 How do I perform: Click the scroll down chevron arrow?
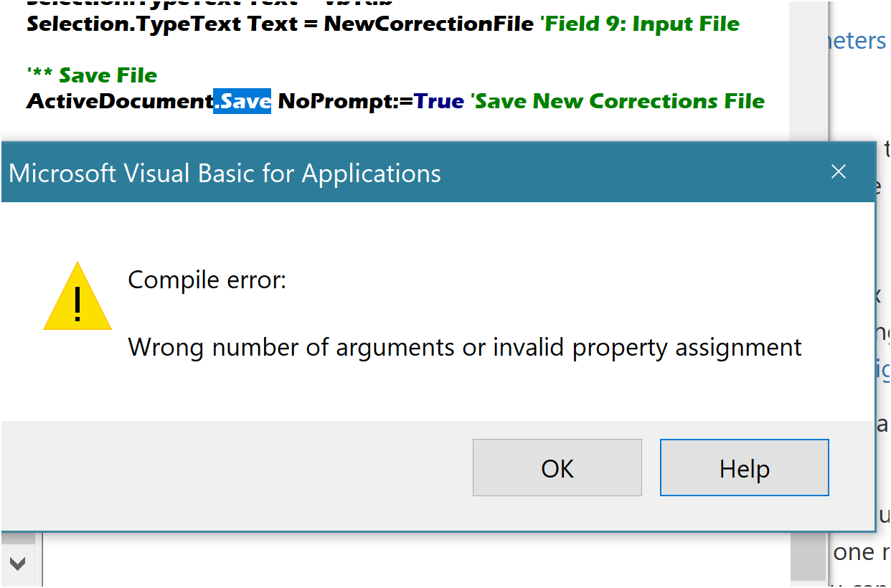[x=17, y=563]
